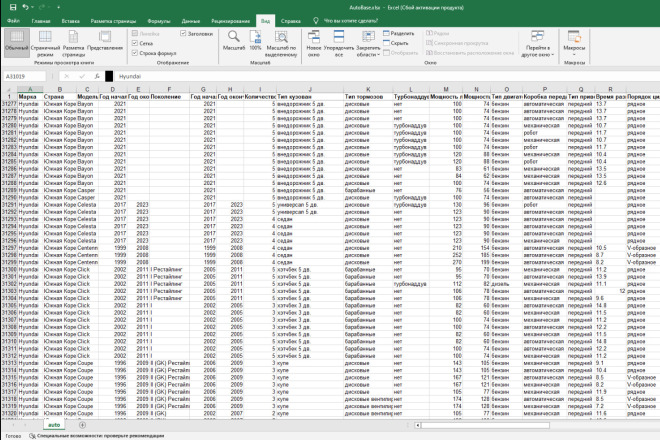This screenshot has height=440, width=660.
Task: Open the Рецензирование ribbon tab
Action: [230, 21]
